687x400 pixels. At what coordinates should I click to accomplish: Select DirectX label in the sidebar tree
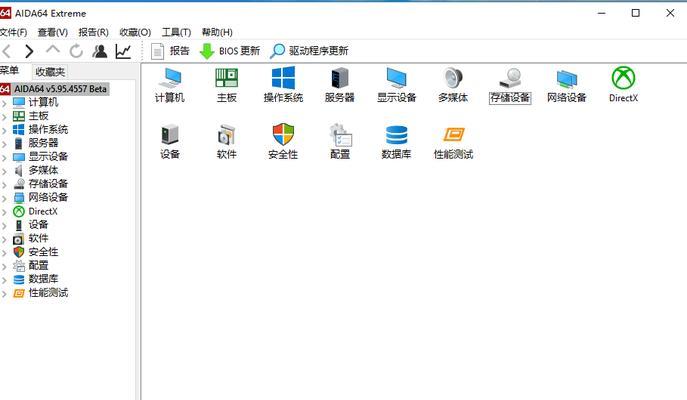pos(43,211)
